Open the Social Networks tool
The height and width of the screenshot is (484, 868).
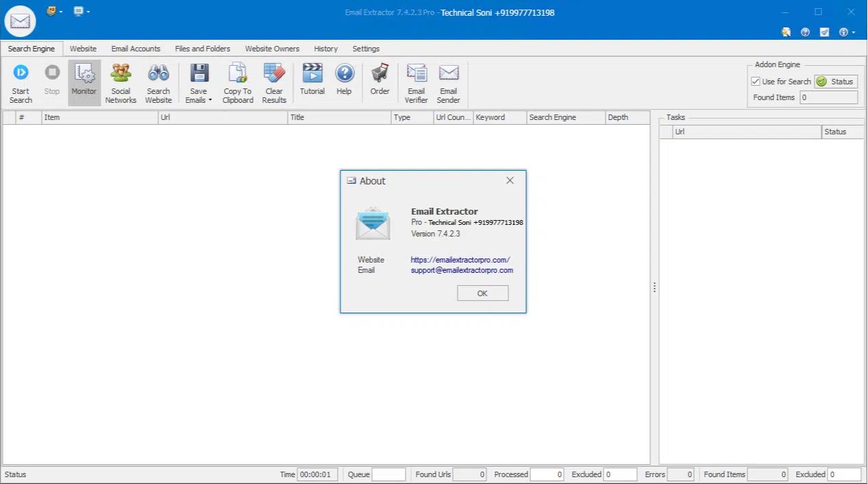[121, 83]
